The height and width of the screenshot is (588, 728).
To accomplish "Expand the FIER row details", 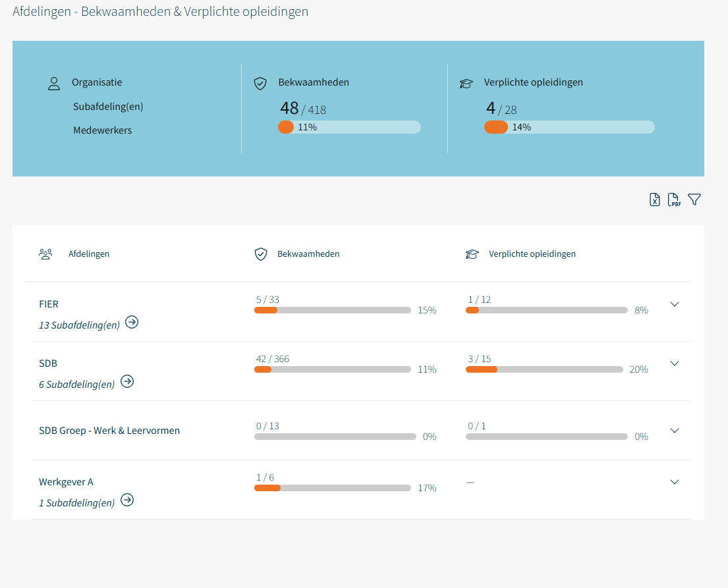I will pos(674,304).
